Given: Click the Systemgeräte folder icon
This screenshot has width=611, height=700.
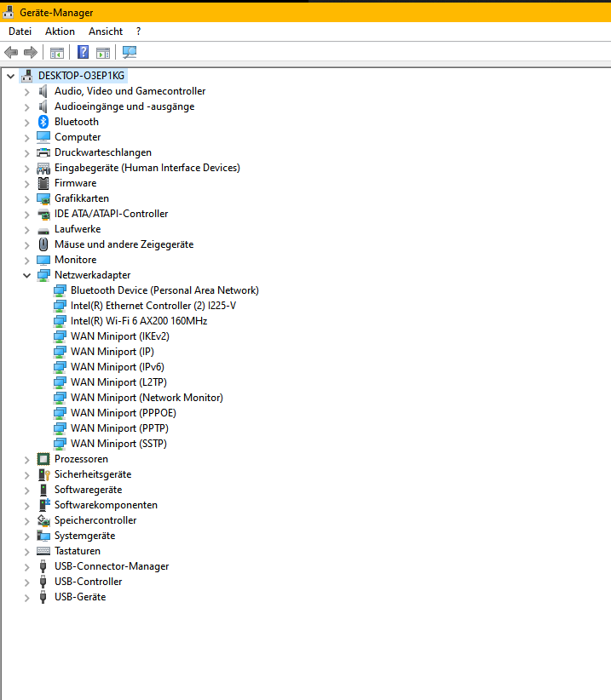Looking at the screenshot, I should click(43, 536).
